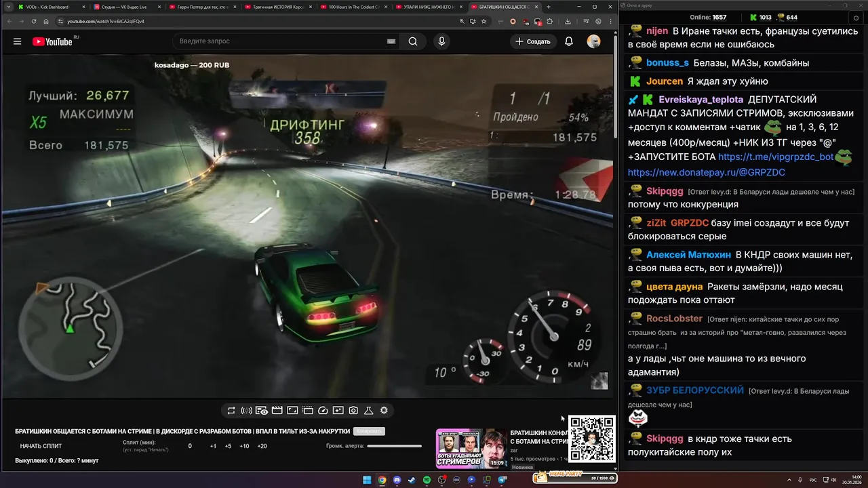Add +1 minute to split
The height and width of the screenshot is (488, 868).
(x=213, y=446)
